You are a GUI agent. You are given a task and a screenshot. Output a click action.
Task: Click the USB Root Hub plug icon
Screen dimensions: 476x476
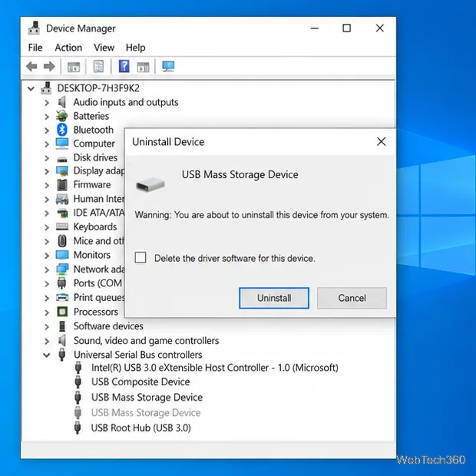tap(78, 428)
